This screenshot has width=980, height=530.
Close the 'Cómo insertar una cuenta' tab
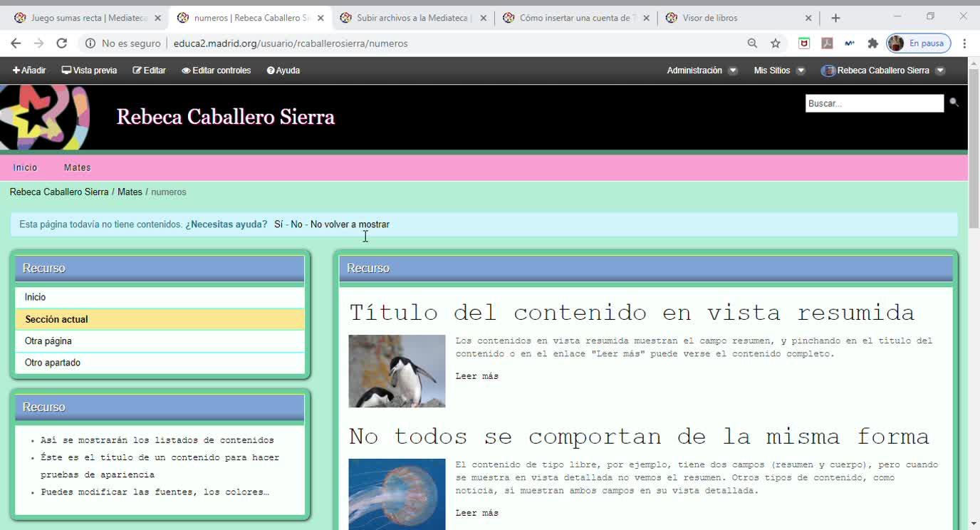[646, 18]
